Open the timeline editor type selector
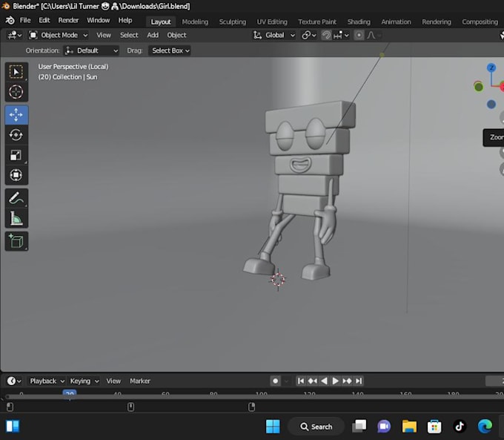Image resolution: width=504 pixels, height=440 pixels. pos(14,381)
